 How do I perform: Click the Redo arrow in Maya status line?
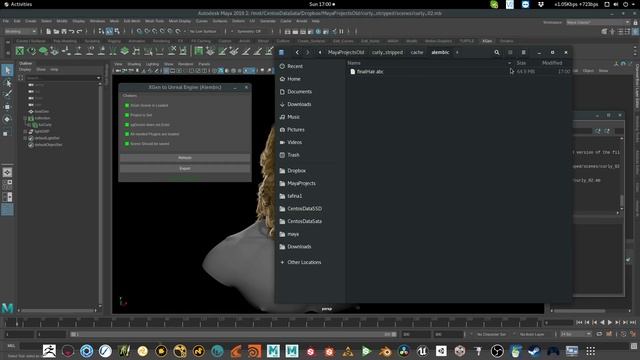(x=80, y=31)
